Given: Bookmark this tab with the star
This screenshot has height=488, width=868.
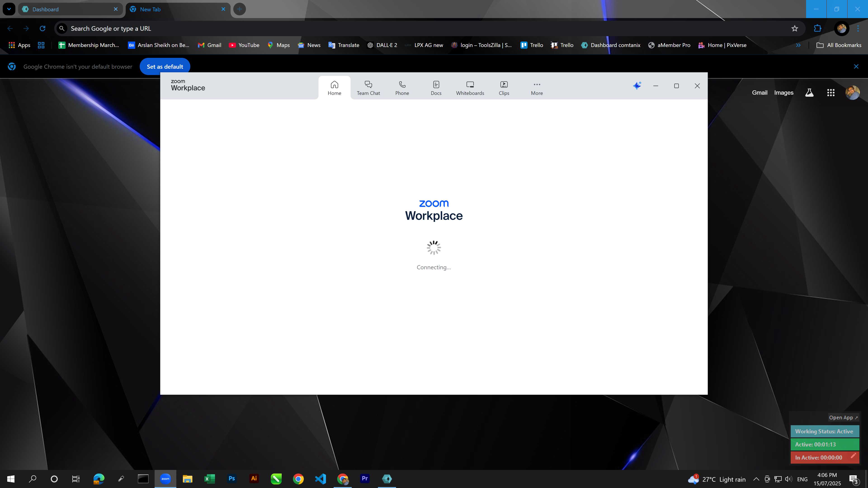Looking at the screenshot, I should click(795, 28).
